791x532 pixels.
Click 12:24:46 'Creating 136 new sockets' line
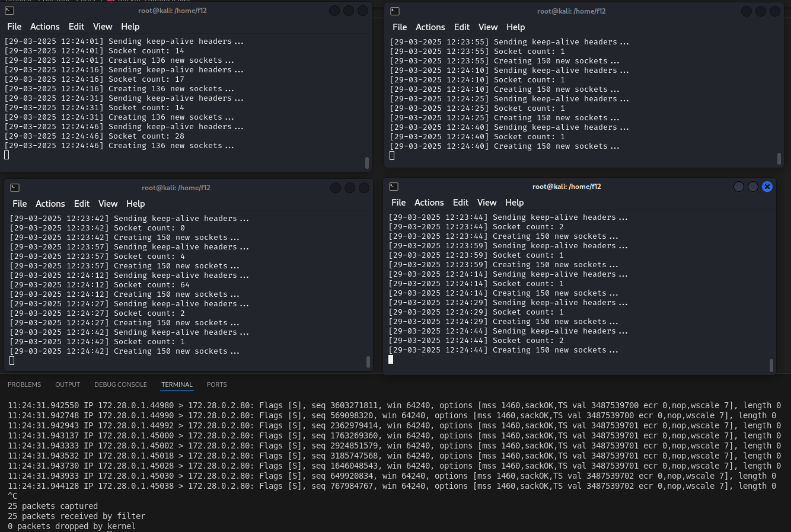(x=119, y=146)
